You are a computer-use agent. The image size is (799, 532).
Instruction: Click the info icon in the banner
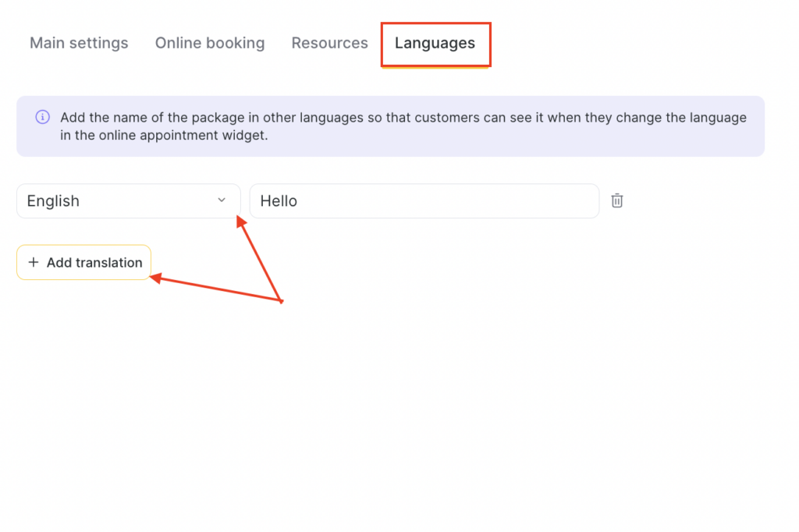click(x=42, y=118)
